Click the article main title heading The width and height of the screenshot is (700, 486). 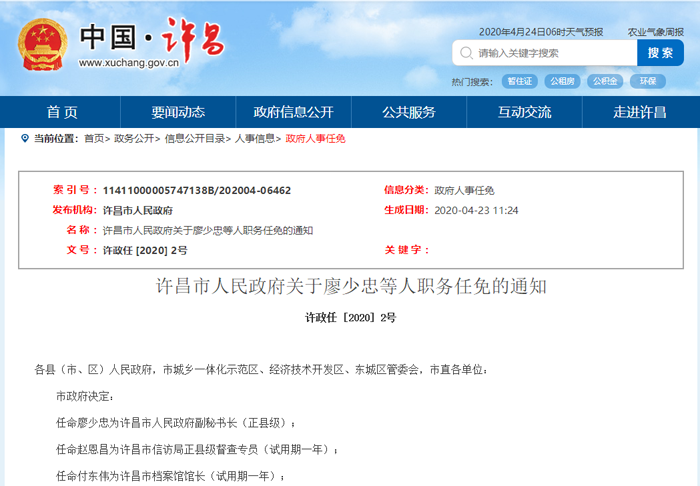351,286
